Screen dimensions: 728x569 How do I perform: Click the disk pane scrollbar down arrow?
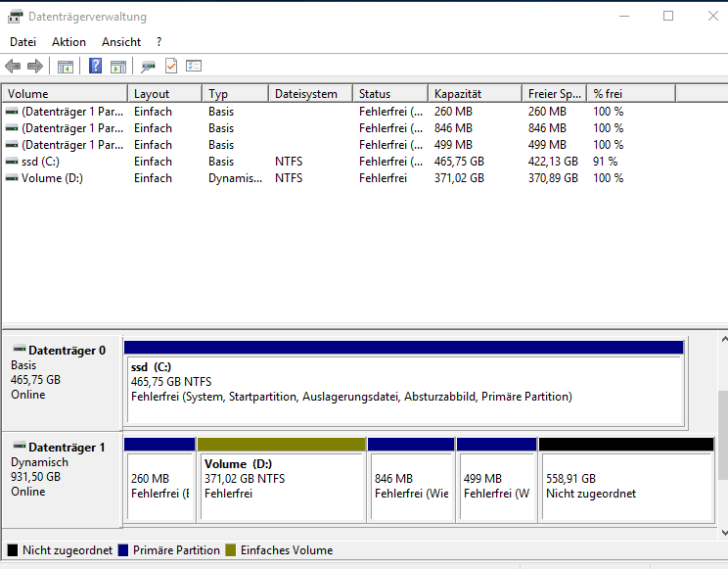723,533
